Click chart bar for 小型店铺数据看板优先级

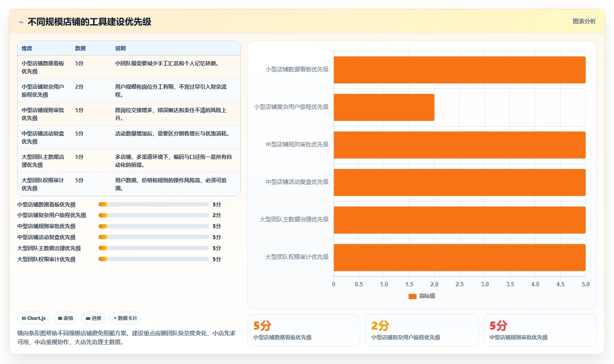[459, 70]
